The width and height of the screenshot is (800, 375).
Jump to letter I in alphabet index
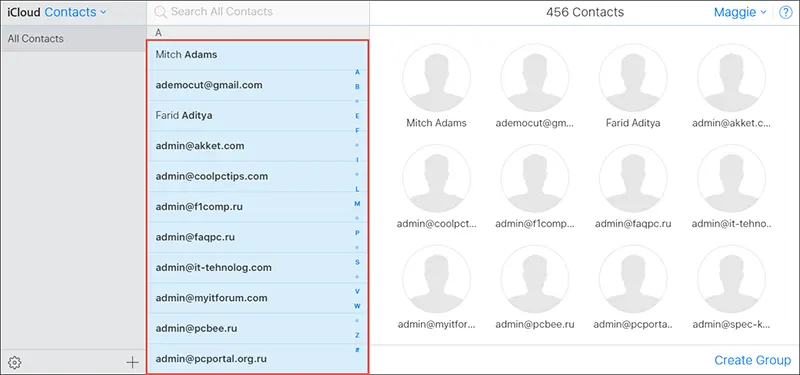pyautogui.click(x=357, y=160)
